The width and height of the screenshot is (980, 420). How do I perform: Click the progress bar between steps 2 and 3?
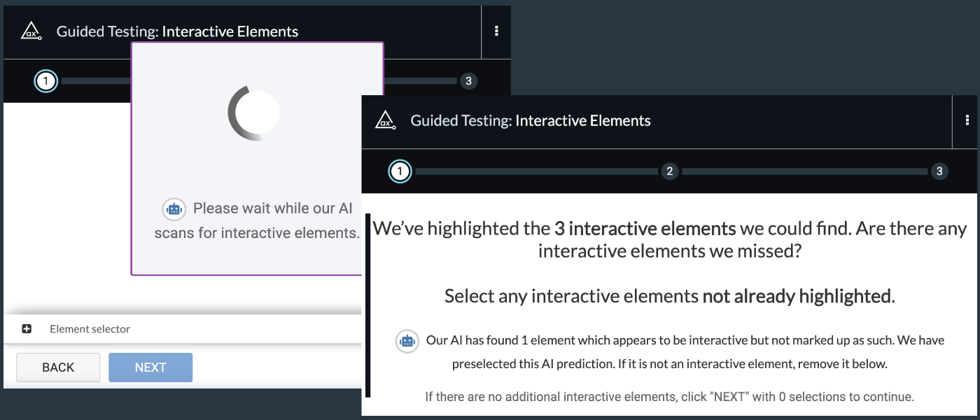(x=805, y=171)
